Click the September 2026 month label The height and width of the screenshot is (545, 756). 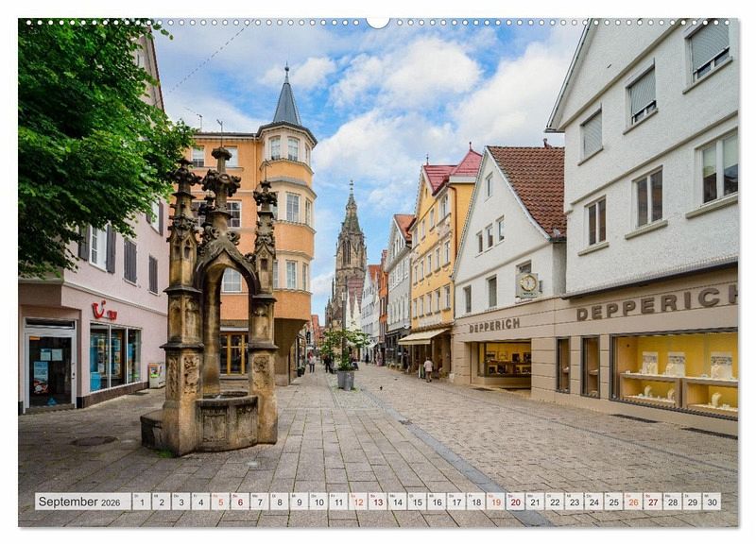[x=80, y=502]
